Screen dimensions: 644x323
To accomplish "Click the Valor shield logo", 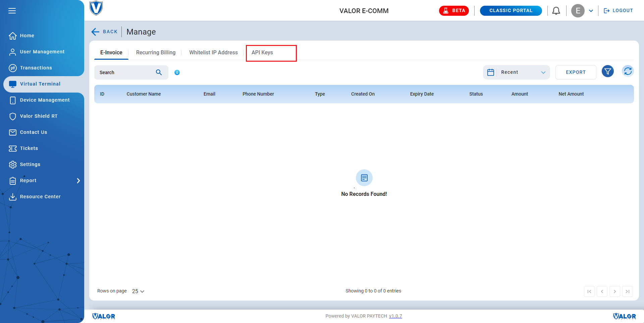I will 96,8.
